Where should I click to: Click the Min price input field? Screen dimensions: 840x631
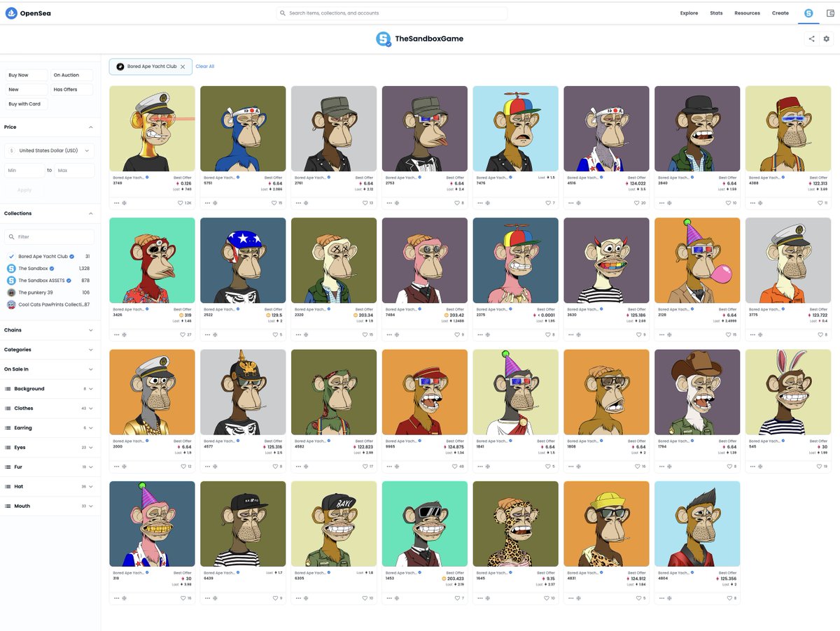point(24,171)
